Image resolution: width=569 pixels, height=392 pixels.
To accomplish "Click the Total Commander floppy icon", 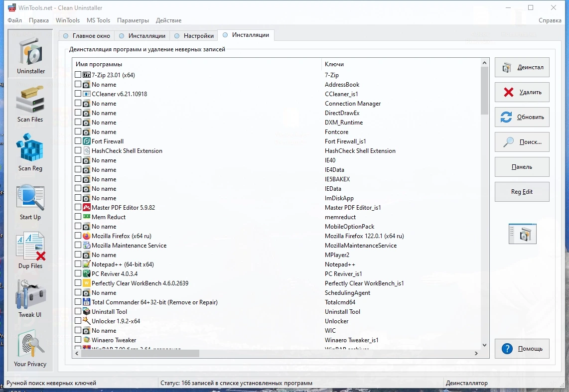I will 86,302.
